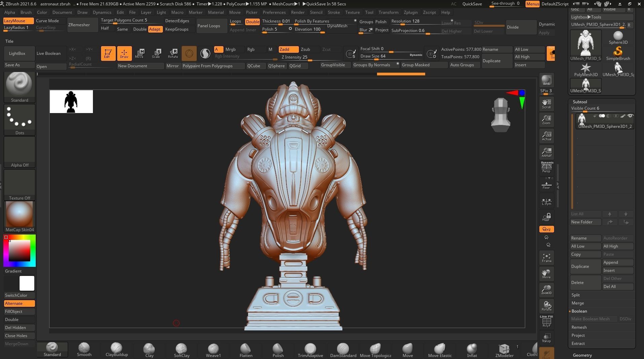Toggle subtool visibility eye icon
The height and width of the screenshot is (359, 644).
coord(630,116)
